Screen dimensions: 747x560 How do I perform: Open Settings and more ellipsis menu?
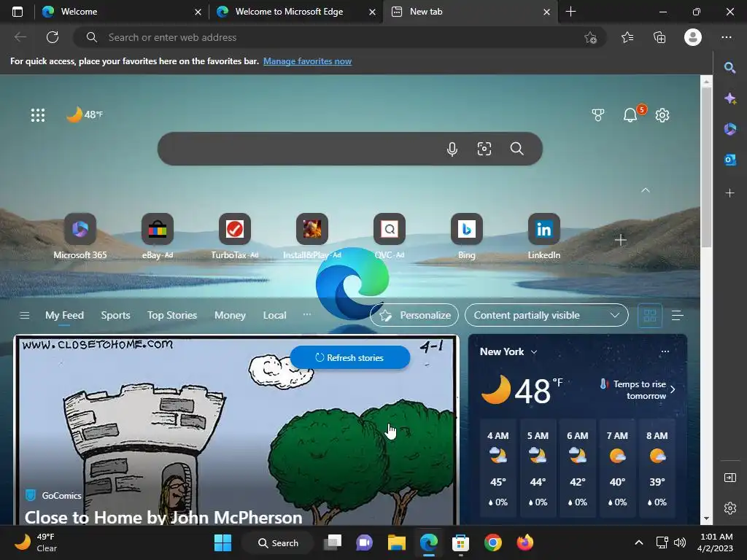[726, 37]
